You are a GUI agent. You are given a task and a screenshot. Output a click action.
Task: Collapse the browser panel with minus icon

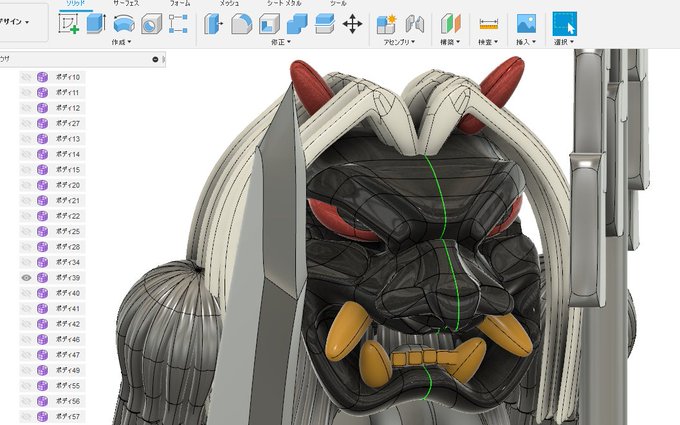(x=155, y=59)
